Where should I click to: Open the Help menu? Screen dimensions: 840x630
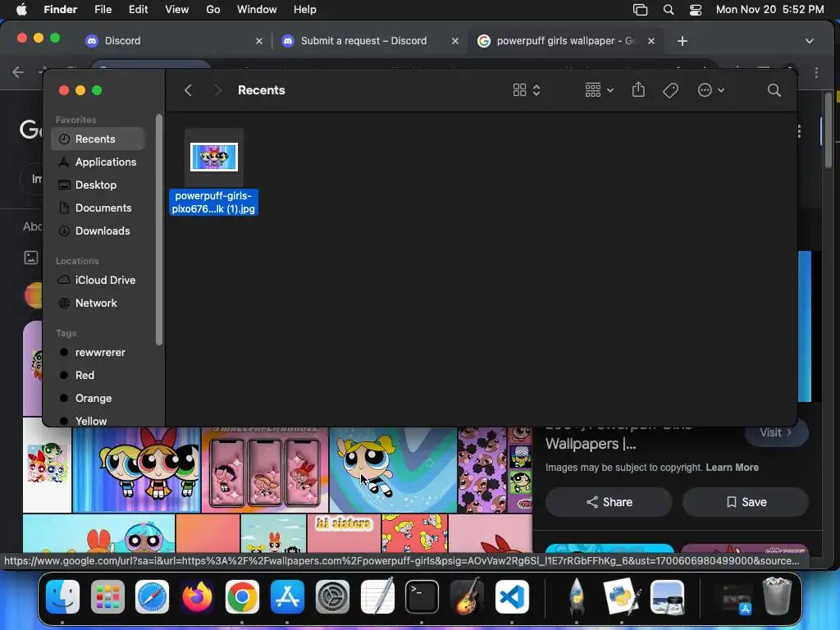click(305, 10)
